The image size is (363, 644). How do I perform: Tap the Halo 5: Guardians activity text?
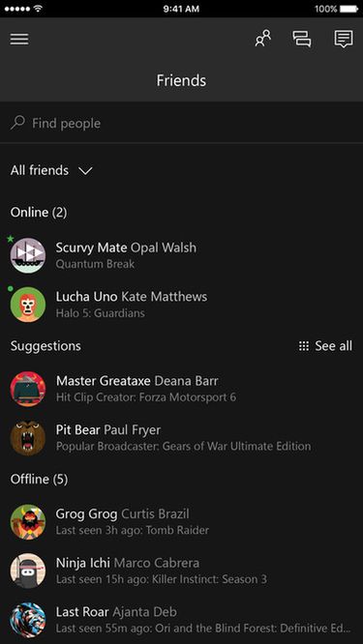tap(101, 313)
